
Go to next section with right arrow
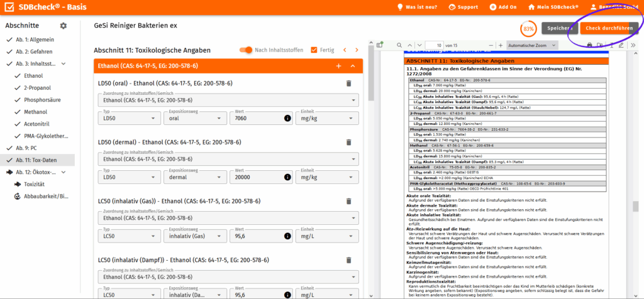pos(357,50)
